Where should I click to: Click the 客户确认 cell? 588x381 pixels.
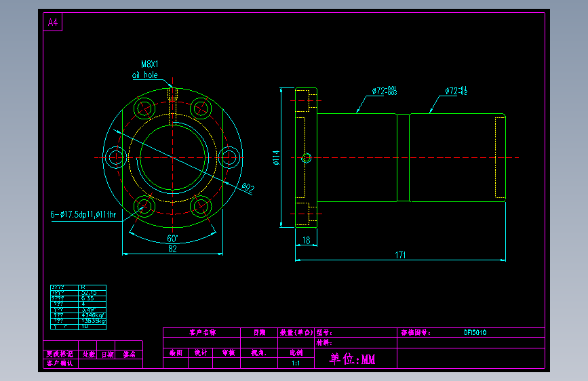60,363
